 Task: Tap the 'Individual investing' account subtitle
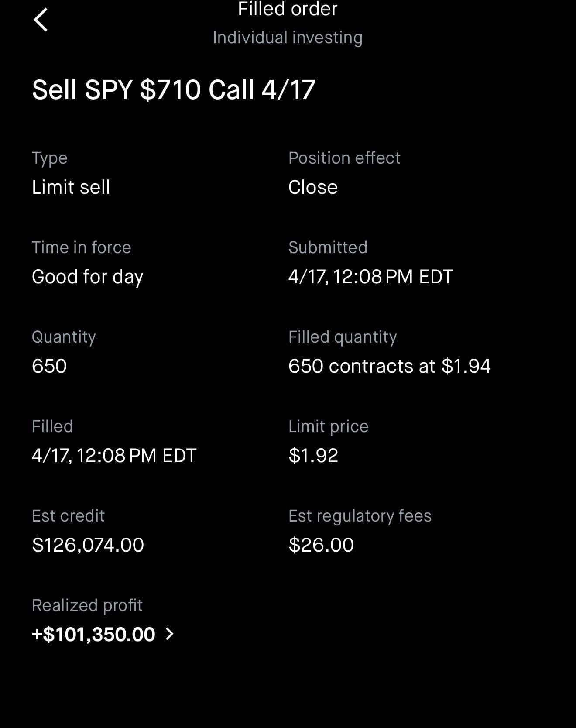tap(288, 38)
